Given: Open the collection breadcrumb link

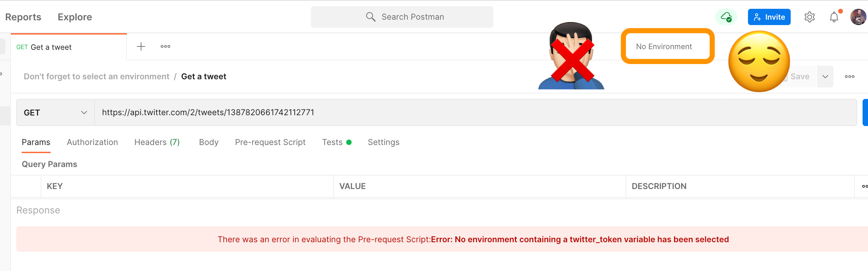Looking at the screenshot, I should [x=96, y=77].
